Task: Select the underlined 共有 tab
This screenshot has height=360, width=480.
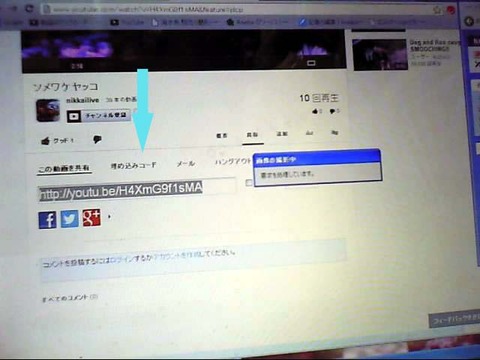Action: point(252,135)
